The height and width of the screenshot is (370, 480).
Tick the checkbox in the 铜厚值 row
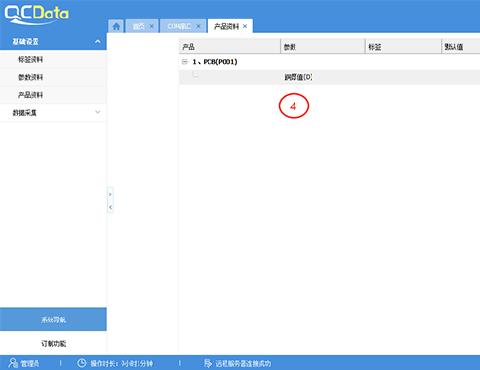[x=195, y=74]
